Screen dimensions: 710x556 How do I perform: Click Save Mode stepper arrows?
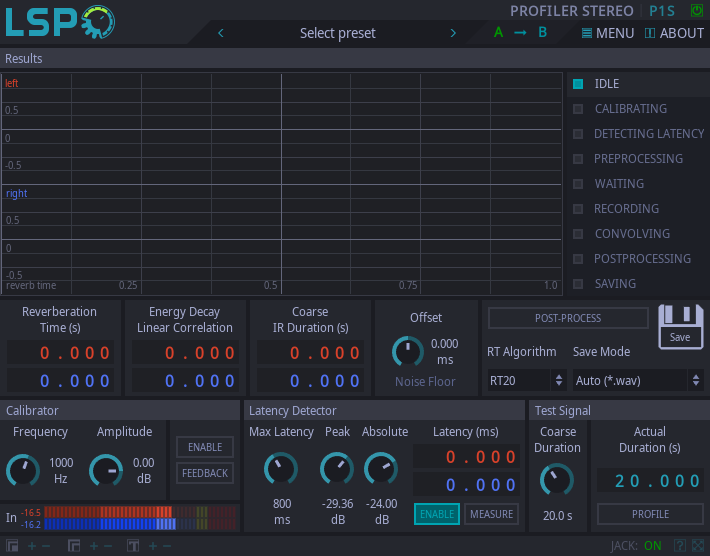tap(696, 380)
